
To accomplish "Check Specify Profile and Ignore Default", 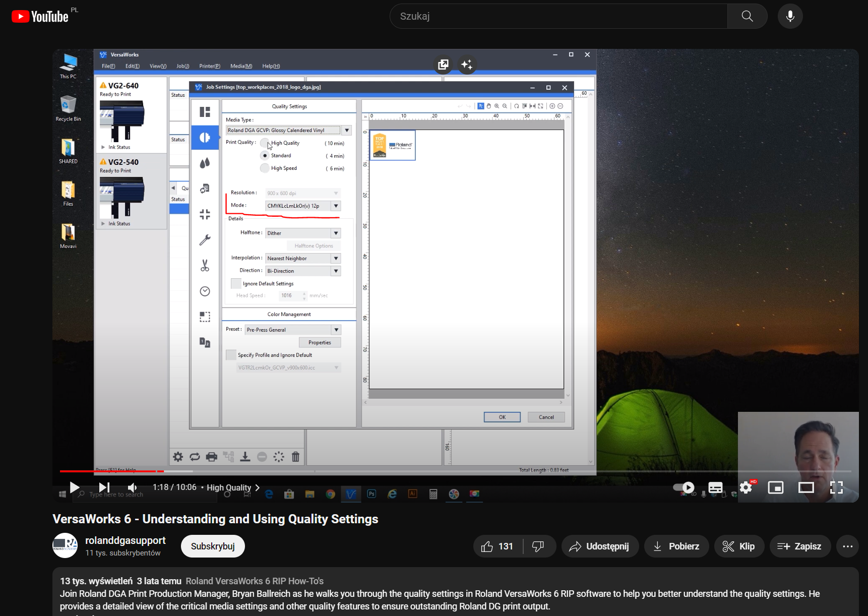I will point(231,355).
